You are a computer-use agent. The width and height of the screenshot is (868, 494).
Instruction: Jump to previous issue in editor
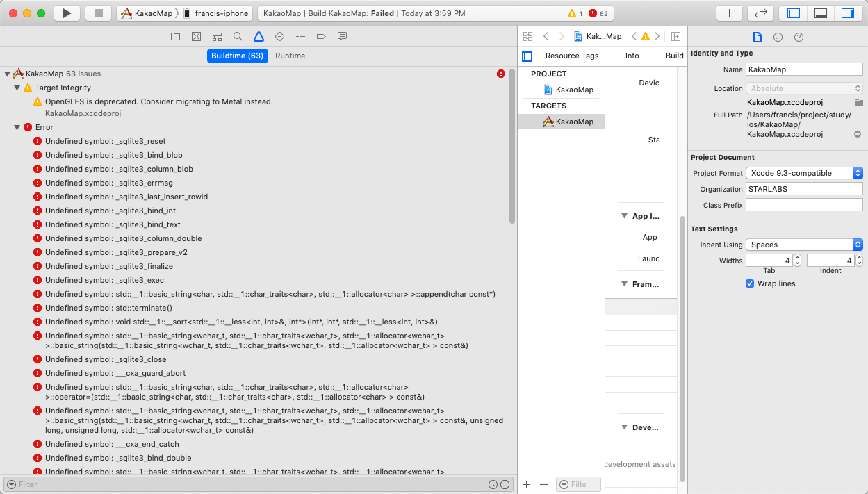pyautogui.click(x=634, y=36)
